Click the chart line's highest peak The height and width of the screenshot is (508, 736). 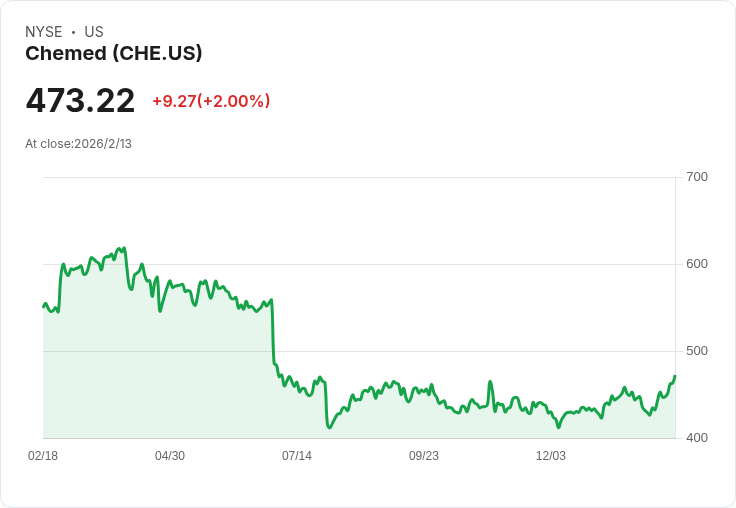[x=123, y=247]
